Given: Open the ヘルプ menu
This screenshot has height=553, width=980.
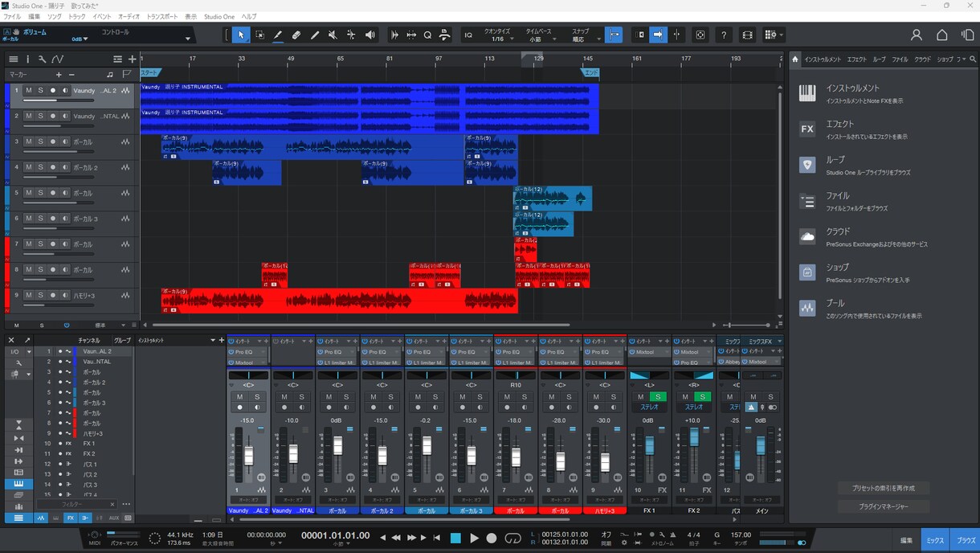Looking at the screenshot, I should point(249,16).
